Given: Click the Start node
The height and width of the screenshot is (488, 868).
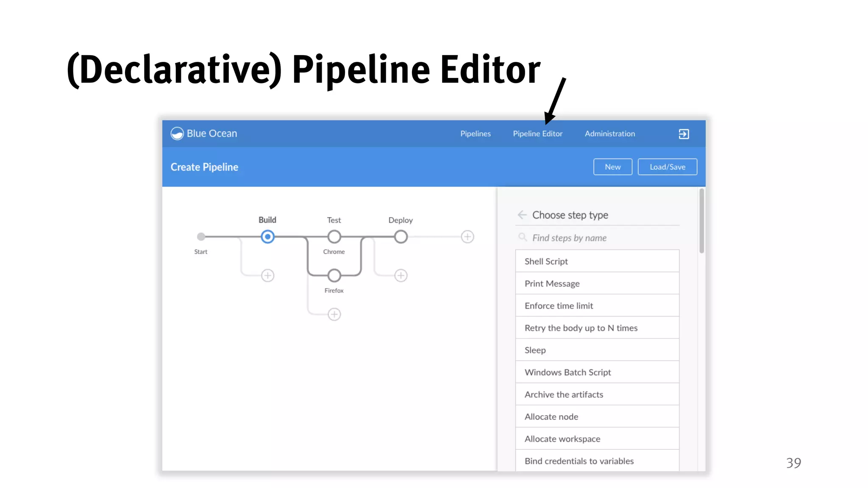Looking at the screenshot, I should (201, 236).
